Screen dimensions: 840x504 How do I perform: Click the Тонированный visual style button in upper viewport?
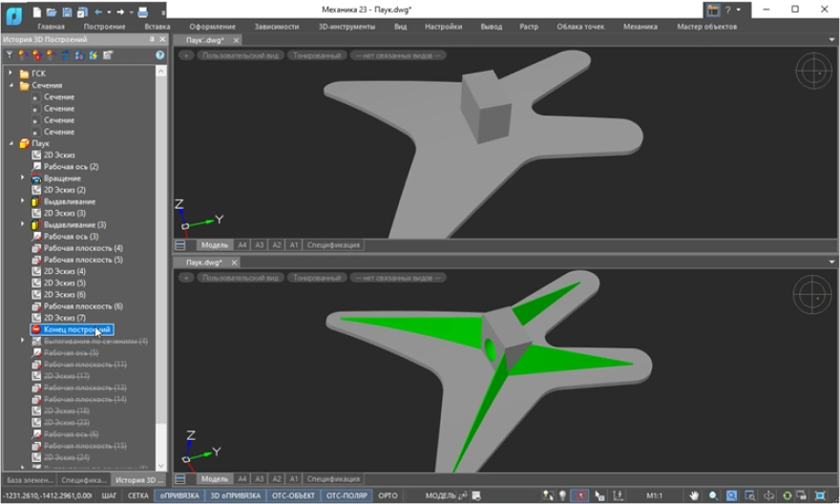[x=317, y=55]
